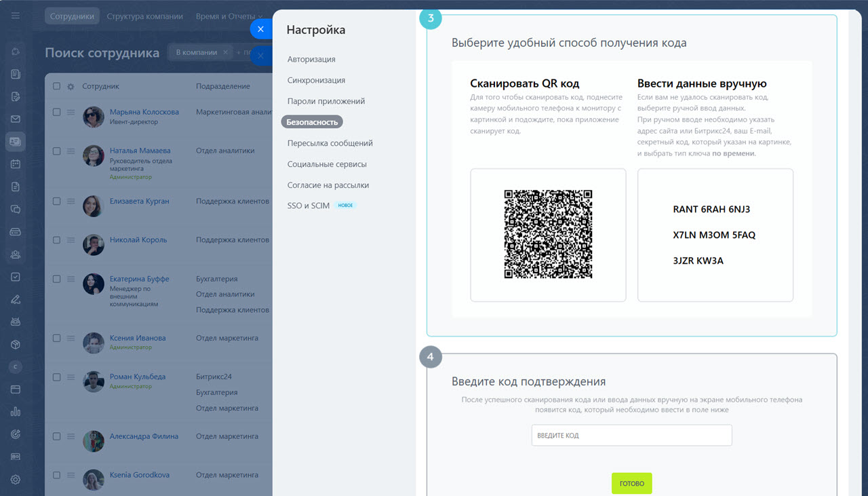868x496 pixels.
Task: Open the grid settings gear in employee list header
Action: pos(71,86)
